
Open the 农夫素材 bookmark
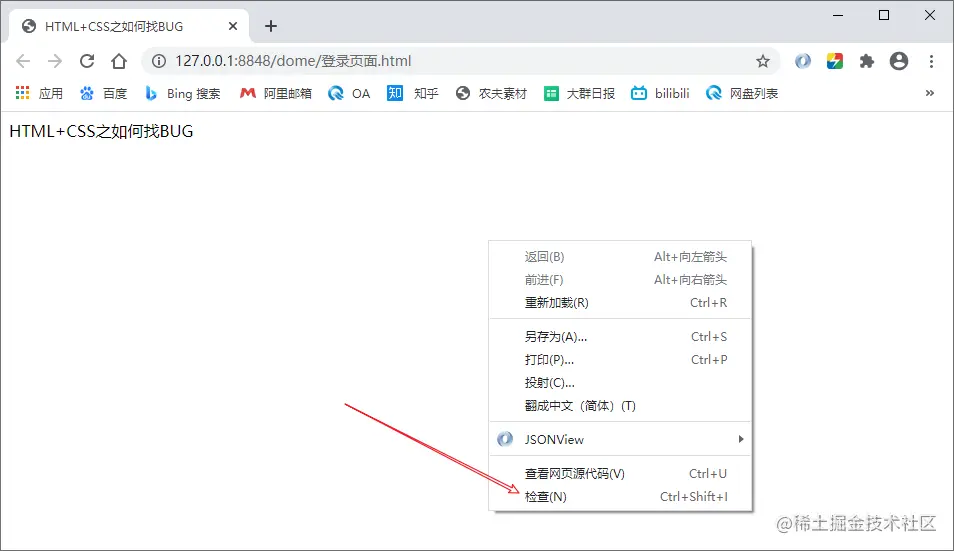click(491, 93)
